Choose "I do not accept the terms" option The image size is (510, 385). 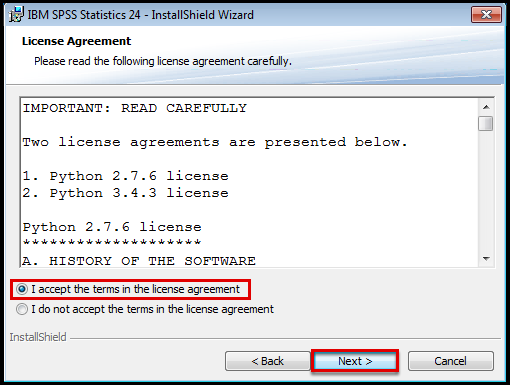[x=145, y=309]
